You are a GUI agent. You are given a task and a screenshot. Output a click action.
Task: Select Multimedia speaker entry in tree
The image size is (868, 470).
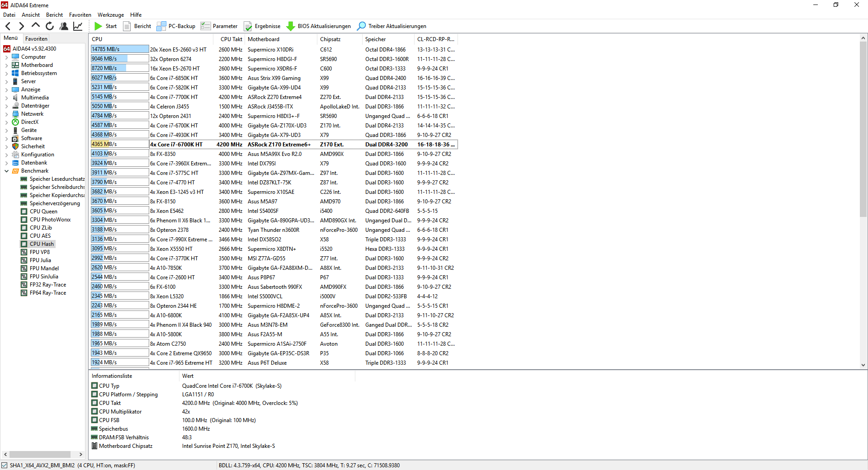point(35,98)
